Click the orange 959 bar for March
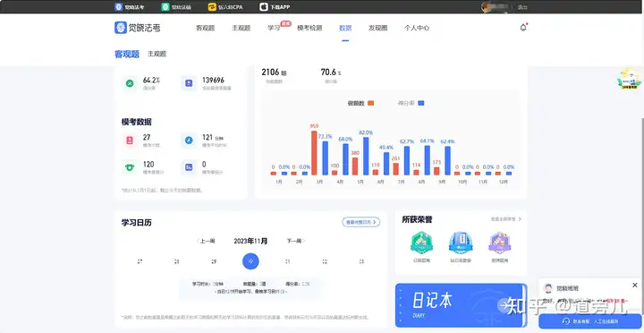The height and width of the screenshot is (333, 644). click(314, 153)
